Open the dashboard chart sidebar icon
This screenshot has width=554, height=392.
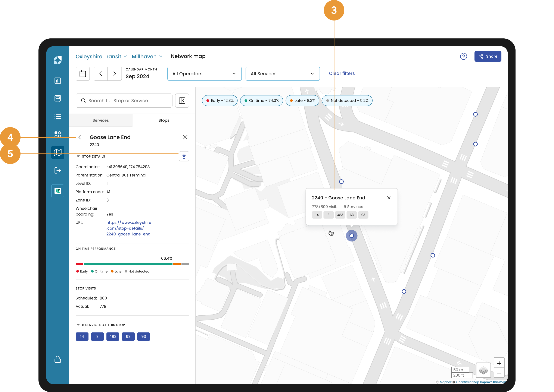point(57,81)
